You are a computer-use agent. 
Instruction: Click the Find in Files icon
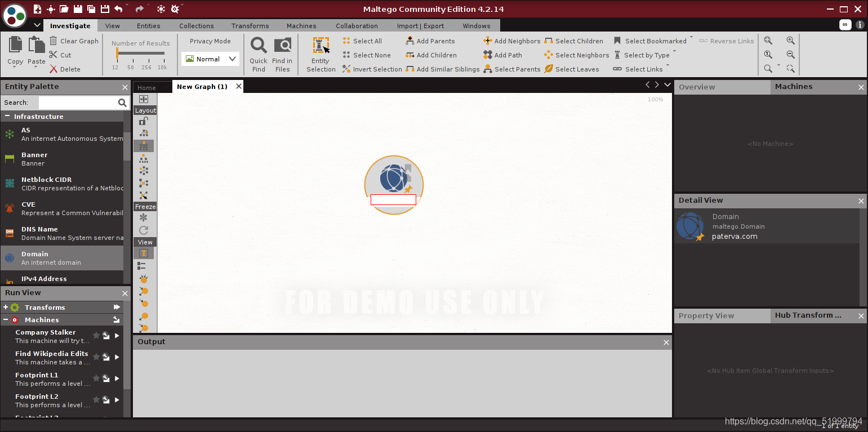[282, 46]
